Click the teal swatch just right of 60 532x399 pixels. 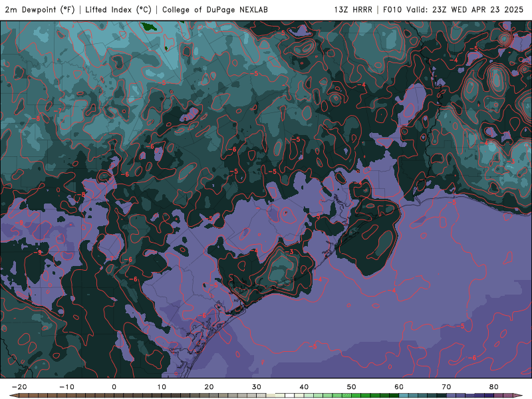(404, 396)
